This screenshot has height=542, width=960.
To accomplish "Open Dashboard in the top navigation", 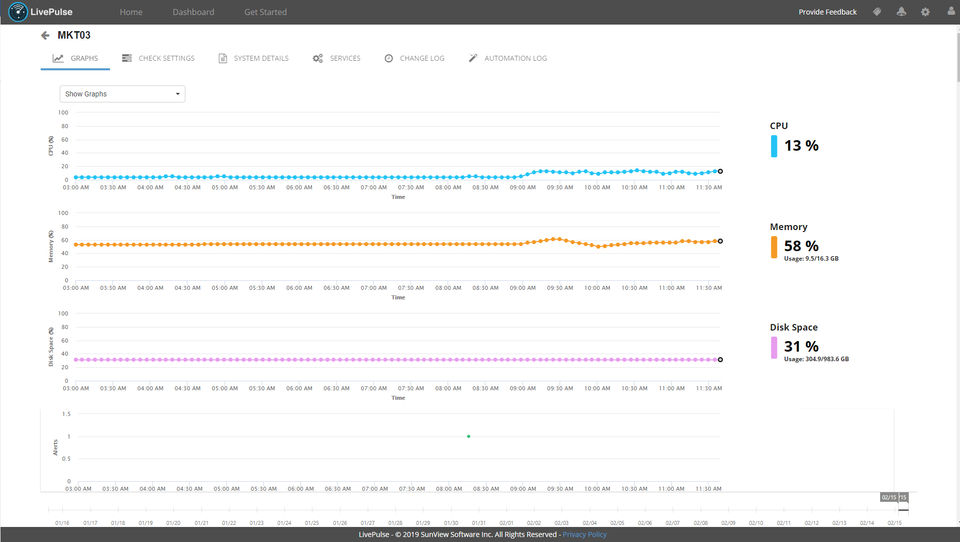I will click(193, 12).
